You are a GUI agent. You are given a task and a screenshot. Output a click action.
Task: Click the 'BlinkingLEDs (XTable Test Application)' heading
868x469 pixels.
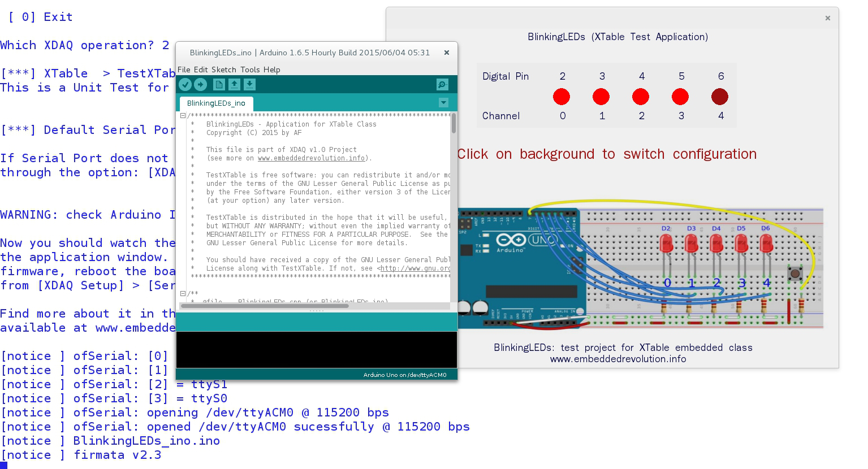click(618, 37)
